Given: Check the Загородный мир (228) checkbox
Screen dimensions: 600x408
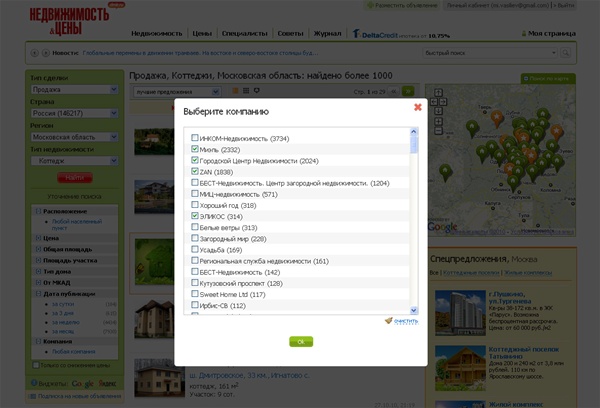Looking at the screenshot, I should pyautogui.click(x=195, y=238).
